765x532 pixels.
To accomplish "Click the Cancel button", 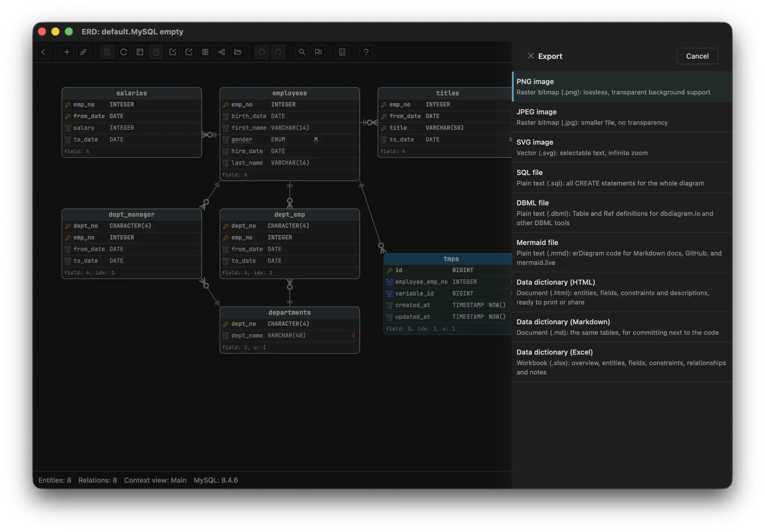I will pyautogui.click(x=697, y=56).
